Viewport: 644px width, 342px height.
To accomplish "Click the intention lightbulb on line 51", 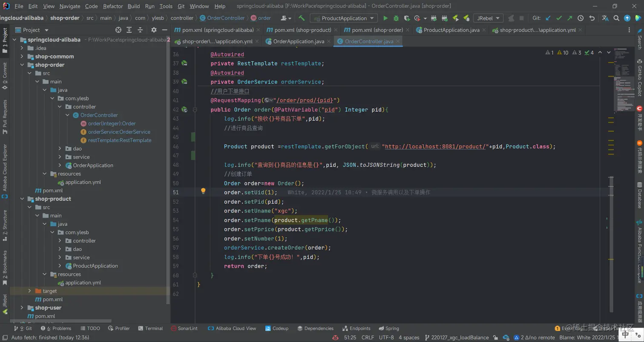I will [x=203, y=191].
